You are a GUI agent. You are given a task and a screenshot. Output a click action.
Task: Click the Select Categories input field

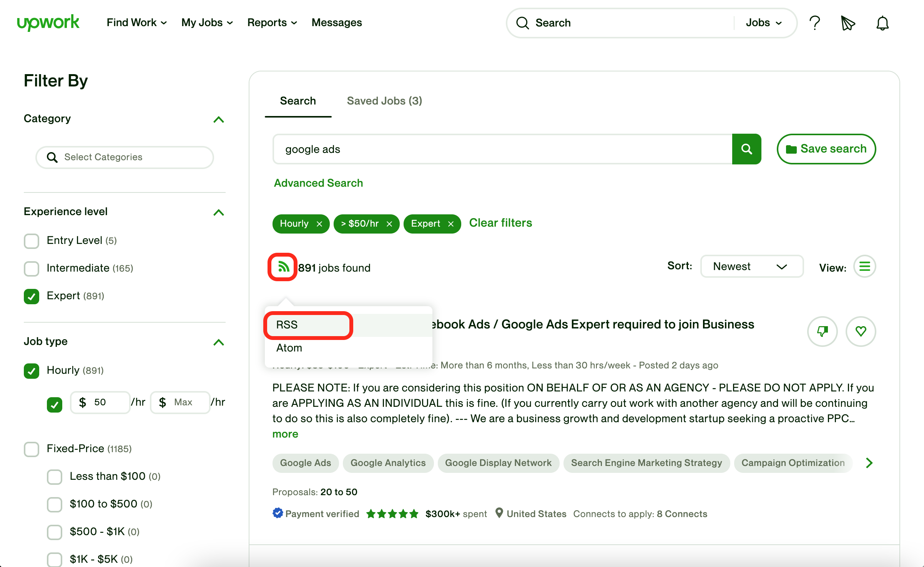(125, 157)
